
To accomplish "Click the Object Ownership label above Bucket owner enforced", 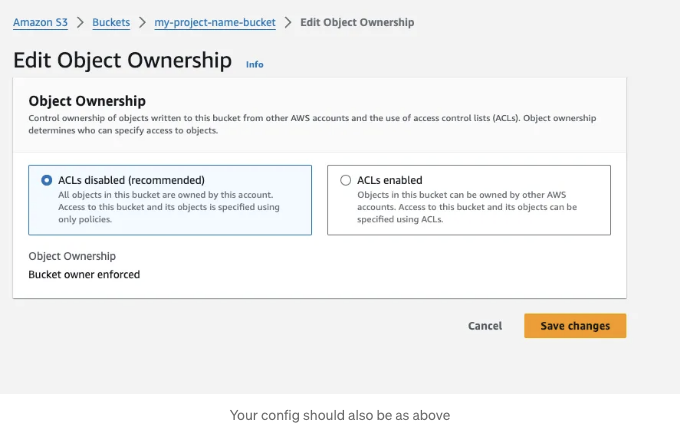I will click(72, 256).
